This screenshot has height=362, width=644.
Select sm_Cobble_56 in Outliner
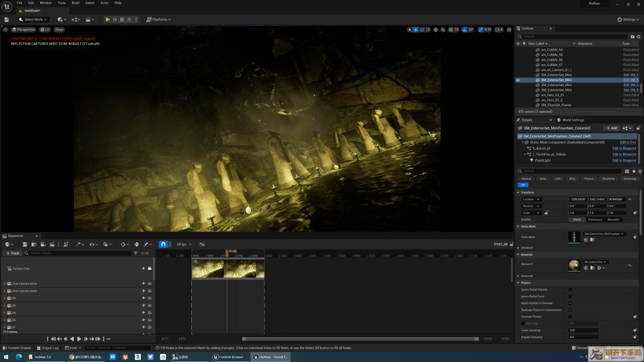click(x=552, y=60)
